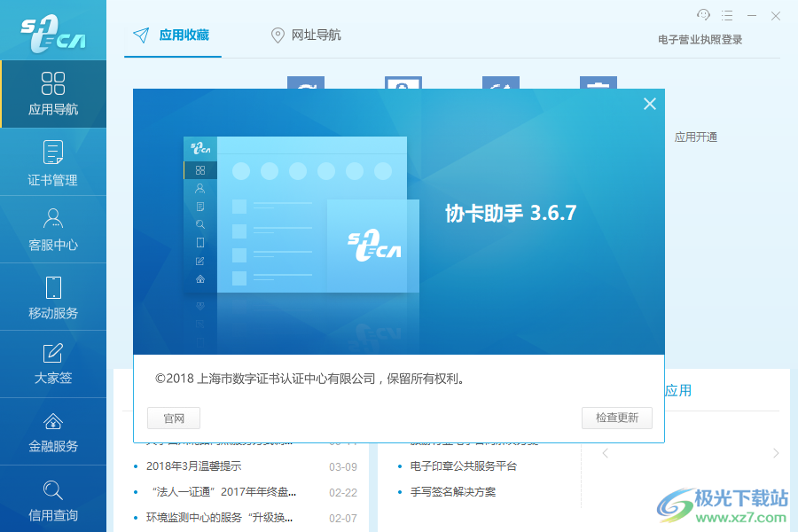
Task: Open the 环境监测中心的服务 news item
Action: coord(219,518)
